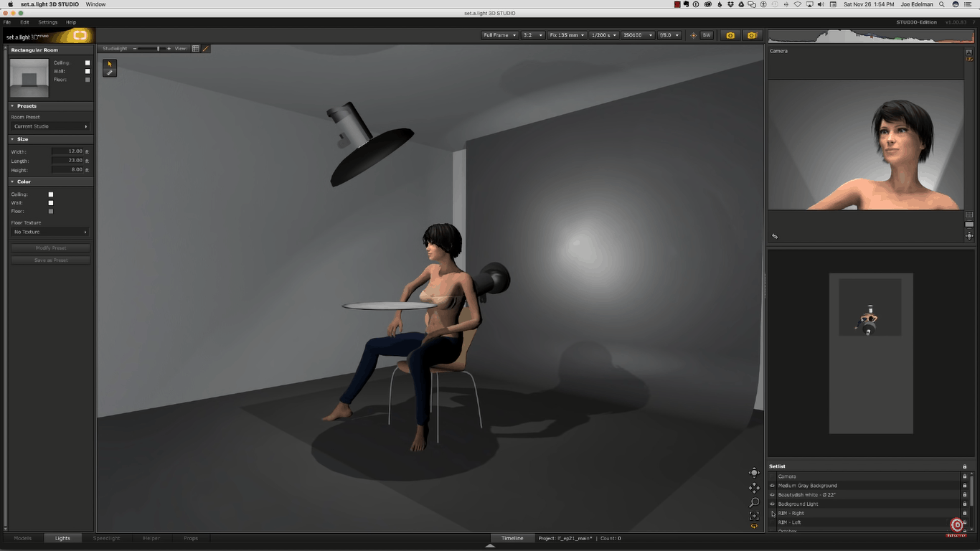Click the frame-focus icon in viewport

pos(754,515)
